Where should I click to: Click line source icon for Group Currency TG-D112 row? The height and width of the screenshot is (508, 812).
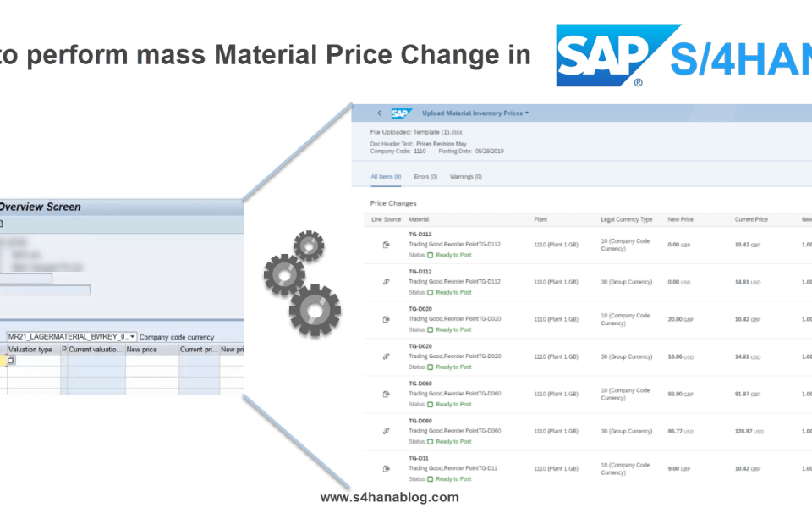[386, 282]
